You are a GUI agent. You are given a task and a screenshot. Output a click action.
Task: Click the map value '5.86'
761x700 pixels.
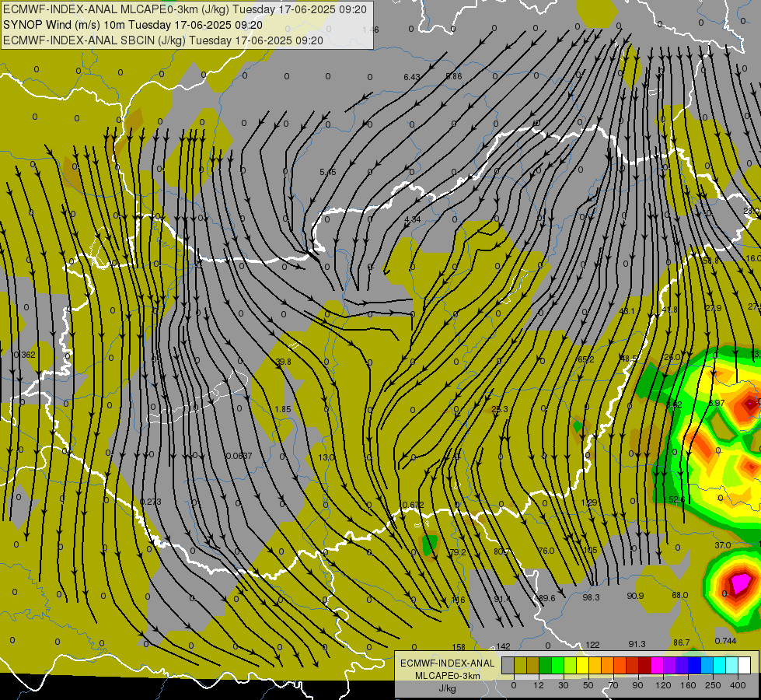coord(454,76)
